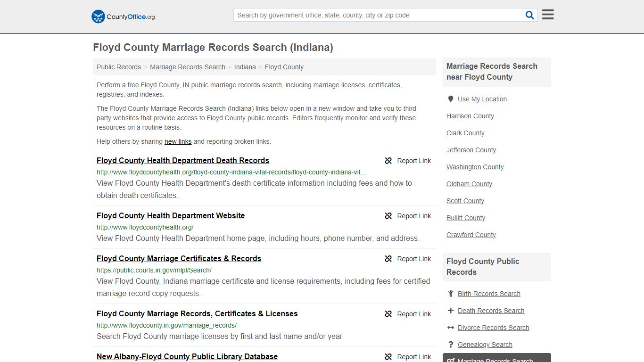Click the Death Records Search plus icon
Viewport: 644px width, 362px height.
click(x=451, y=311)
